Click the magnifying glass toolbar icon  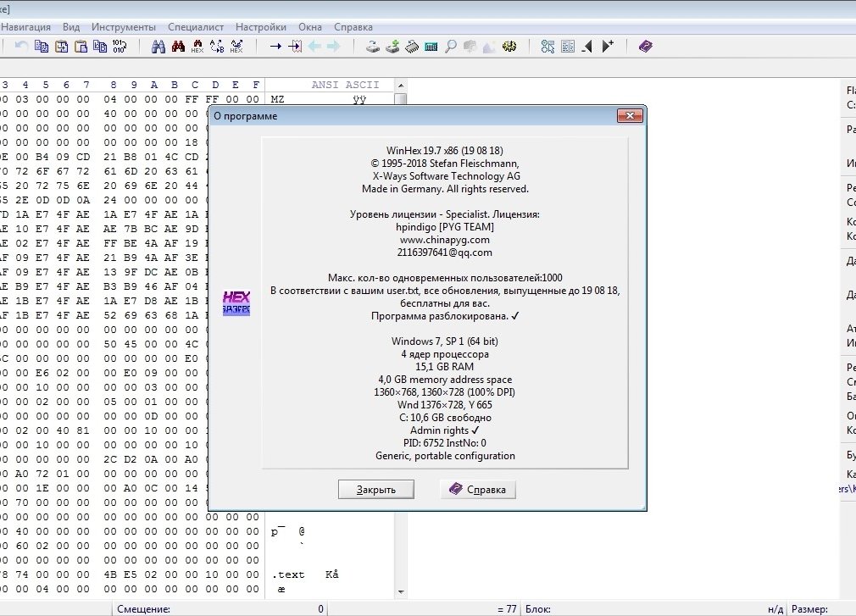(x=450, y=47)
